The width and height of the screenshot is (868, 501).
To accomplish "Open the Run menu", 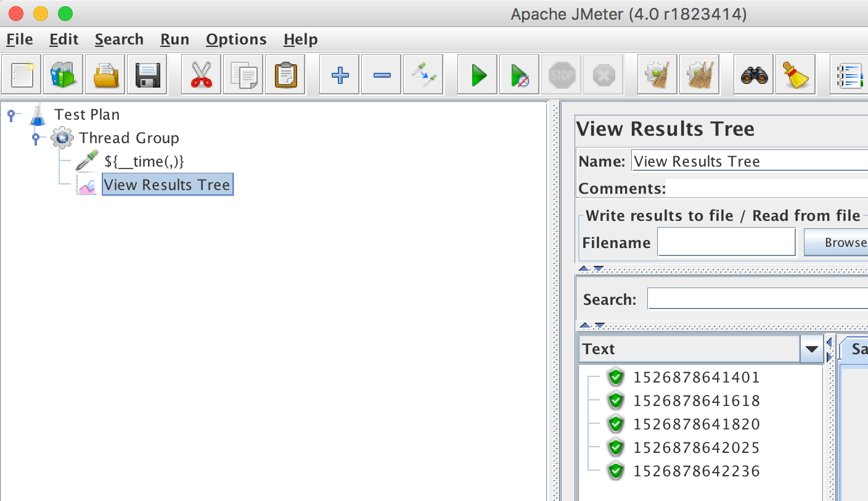I will tap(174, 39).
